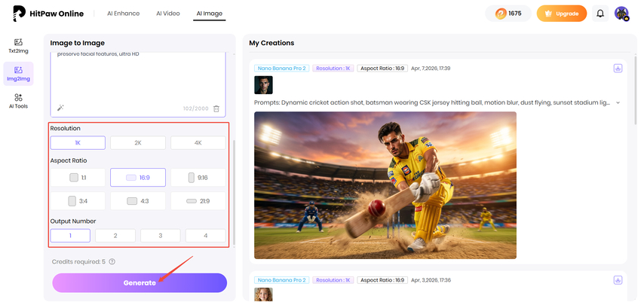Open the user profile avatar
644x308 pixels.
[621, 14]
